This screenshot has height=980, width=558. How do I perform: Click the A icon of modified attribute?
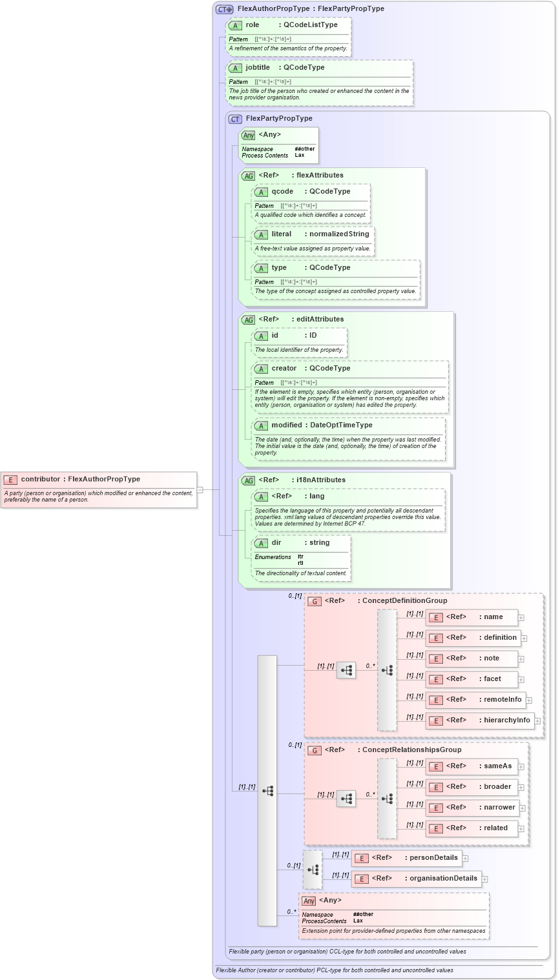pyautogui.click(x=261, y=425)
